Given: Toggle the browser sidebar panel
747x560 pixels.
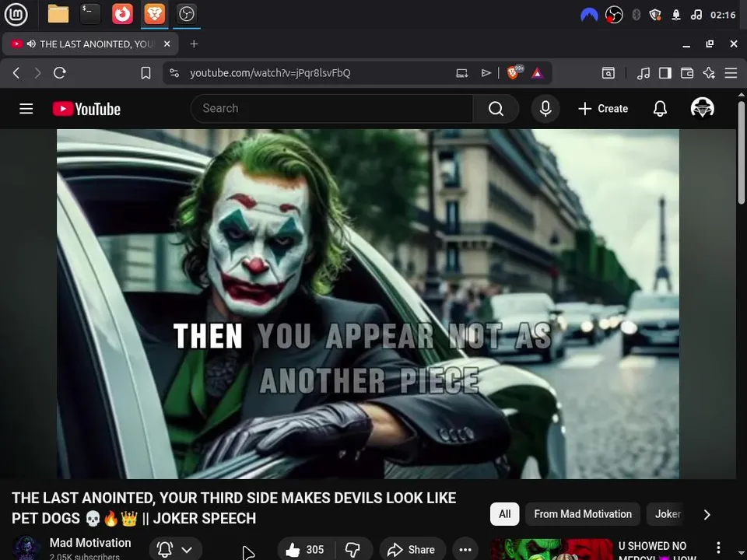Looking at the screenshot, I should point(665,73).
